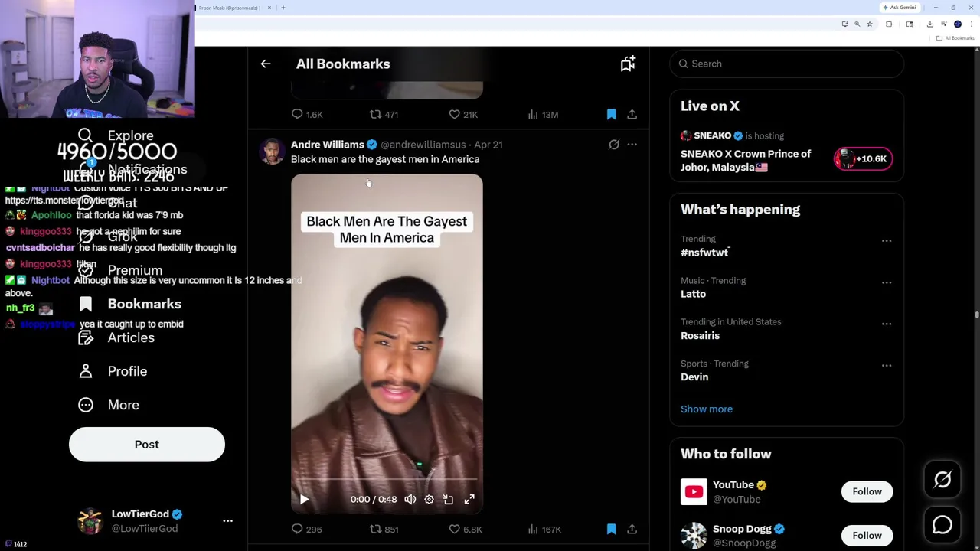The image size is (980, 551).
Task: Expand the video to fullscreen
Action: [x=469, y=499]
